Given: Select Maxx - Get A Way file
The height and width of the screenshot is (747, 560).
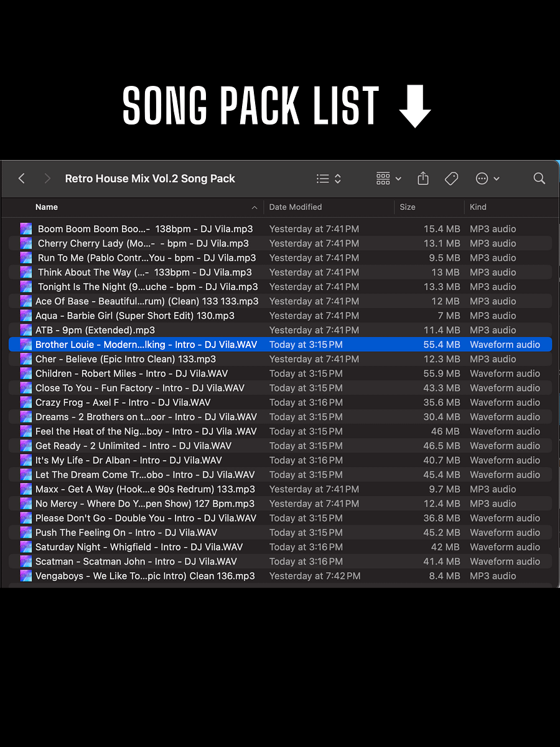Looking at the screenshot, I should (x=280, y=489).
